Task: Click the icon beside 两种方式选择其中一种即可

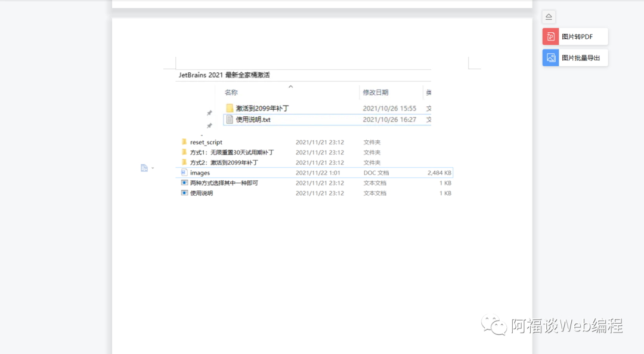Action: pos(184,183)
